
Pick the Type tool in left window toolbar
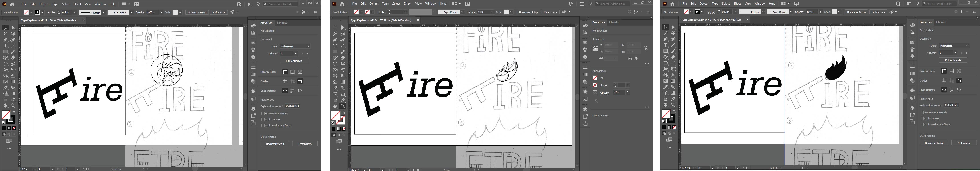(x=5, y=46)
